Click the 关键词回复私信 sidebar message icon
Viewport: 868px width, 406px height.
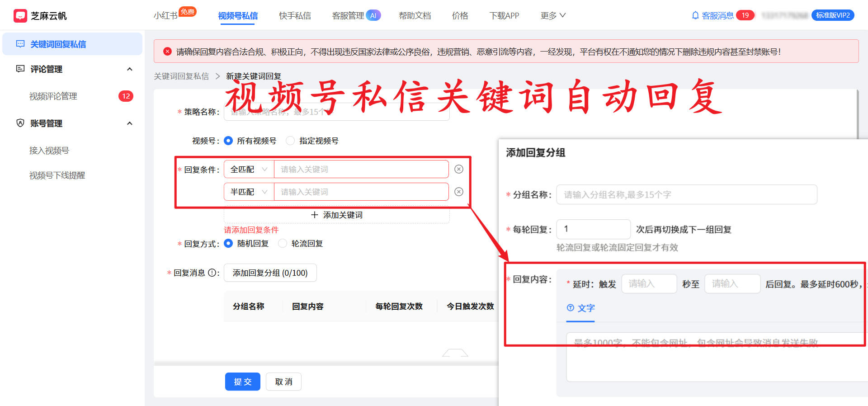(x=20, y=44)
